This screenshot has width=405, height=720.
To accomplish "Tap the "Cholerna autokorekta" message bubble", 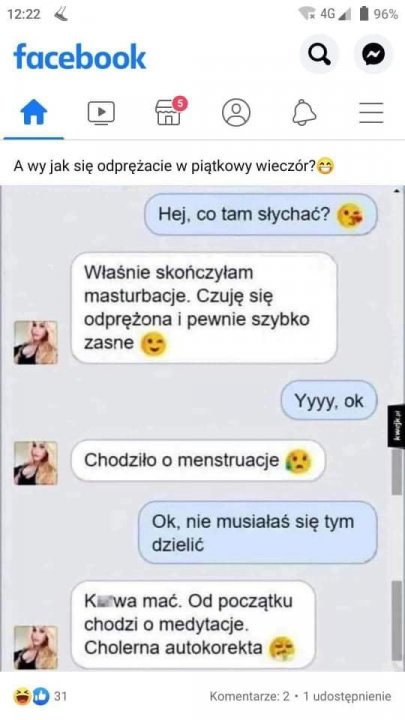I will [193, 624].
